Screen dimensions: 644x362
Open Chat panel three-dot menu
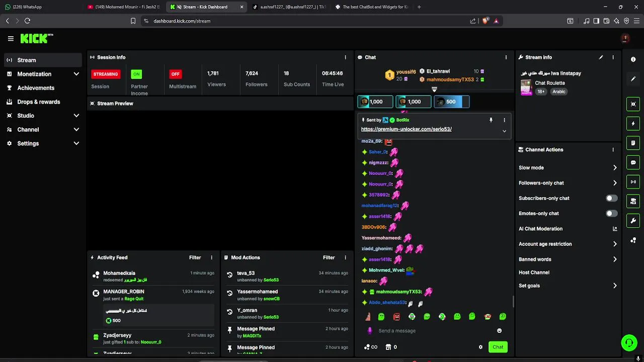[506, 57]
